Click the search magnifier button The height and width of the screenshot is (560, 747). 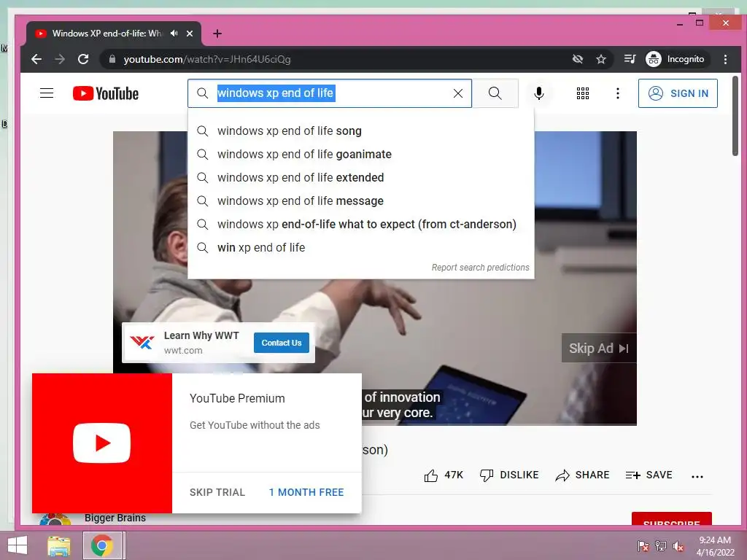click(x=495, y=93)
